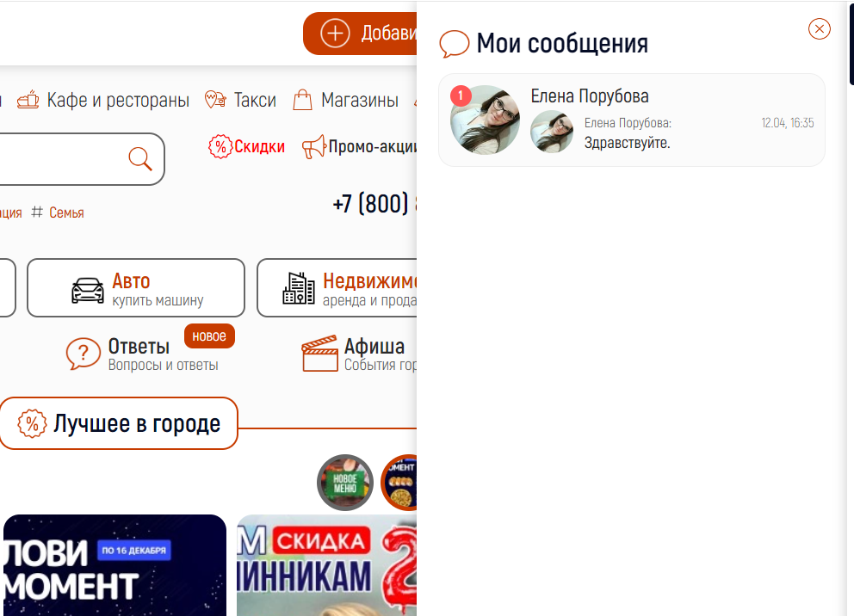Image resolution: width=854 pixels, height=616 pixels.
Task: Open the Лови момент banner
Action: coord(114,565)
